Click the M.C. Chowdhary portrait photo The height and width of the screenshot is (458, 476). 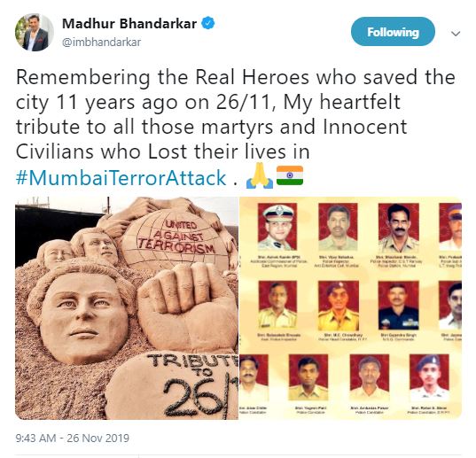[339, 306]
